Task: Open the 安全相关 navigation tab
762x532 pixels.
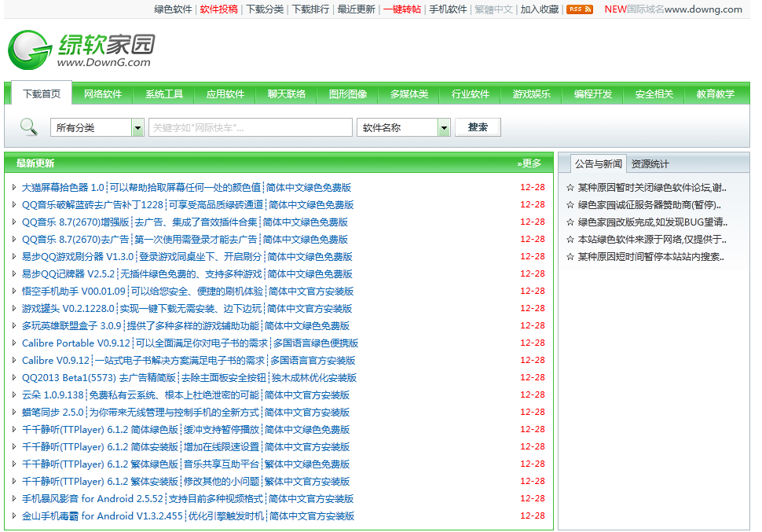Action: 654,94
